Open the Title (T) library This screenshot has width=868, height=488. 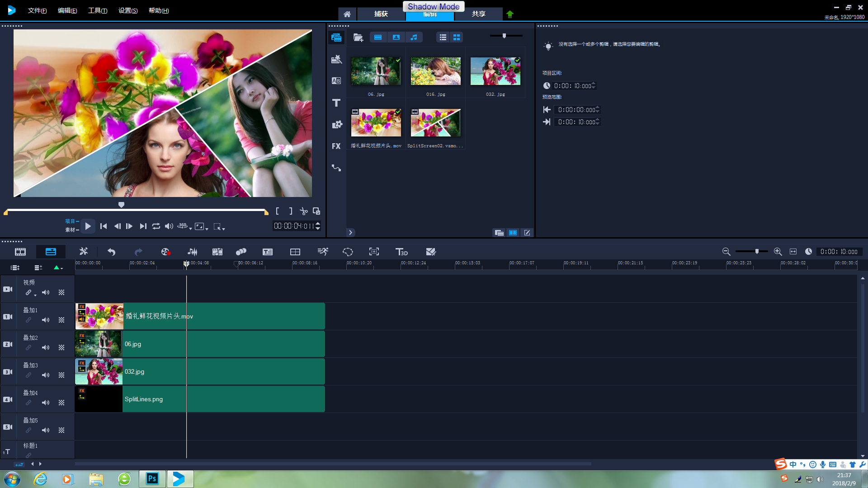point(336,103)
